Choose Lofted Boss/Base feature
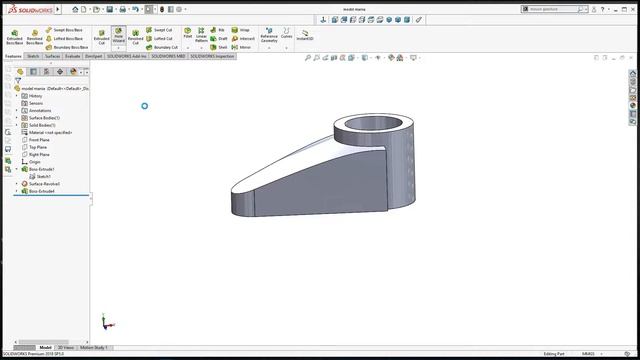 64,38
